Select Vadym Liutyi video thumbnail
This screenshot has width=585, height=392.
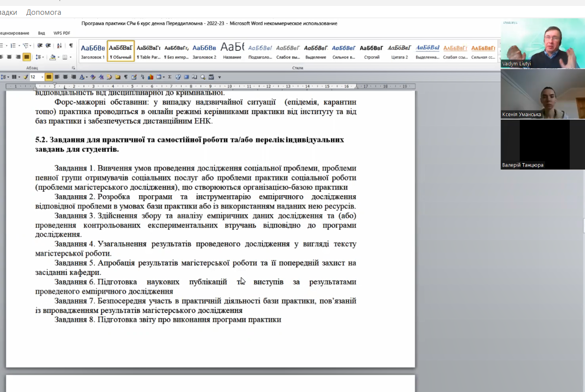coord(542,44)
